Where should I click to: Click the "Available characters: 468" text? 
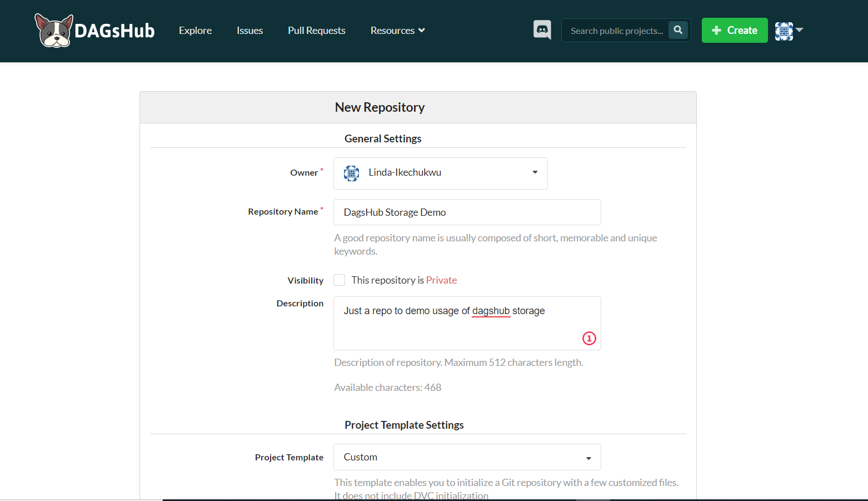click(x=388, y=388)
